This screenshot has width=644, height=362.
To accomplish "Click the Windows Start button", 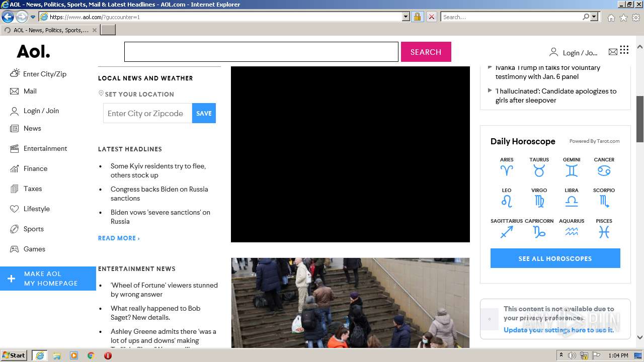I will pos(14,355).
